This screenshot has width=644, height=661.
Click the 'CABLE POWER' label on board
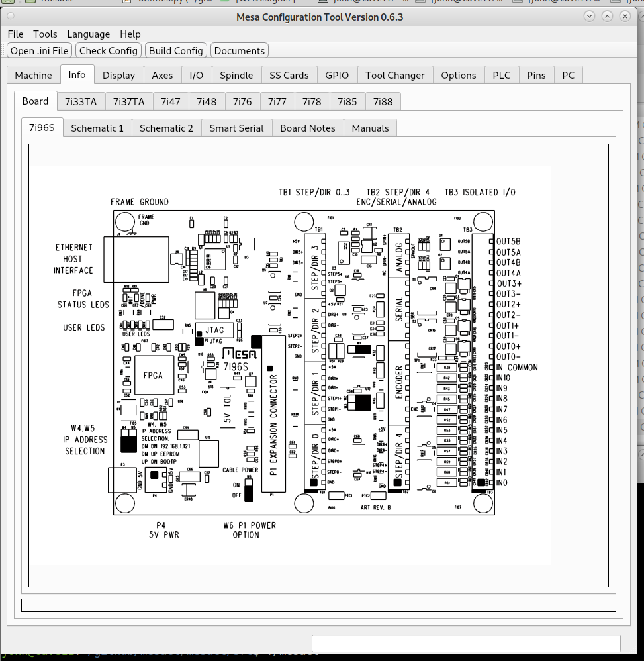click(x=240, y=470)
